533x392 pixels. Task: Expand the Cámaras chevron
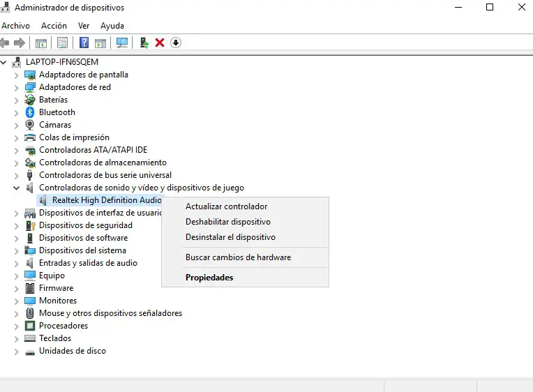[16, 126]
